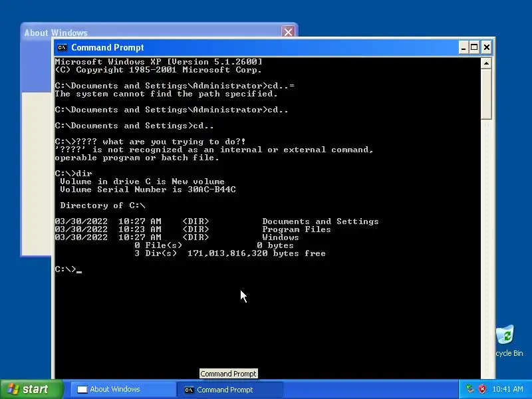Click the current 'C:\>' prompt with cursor

click(x=68, y=269)
